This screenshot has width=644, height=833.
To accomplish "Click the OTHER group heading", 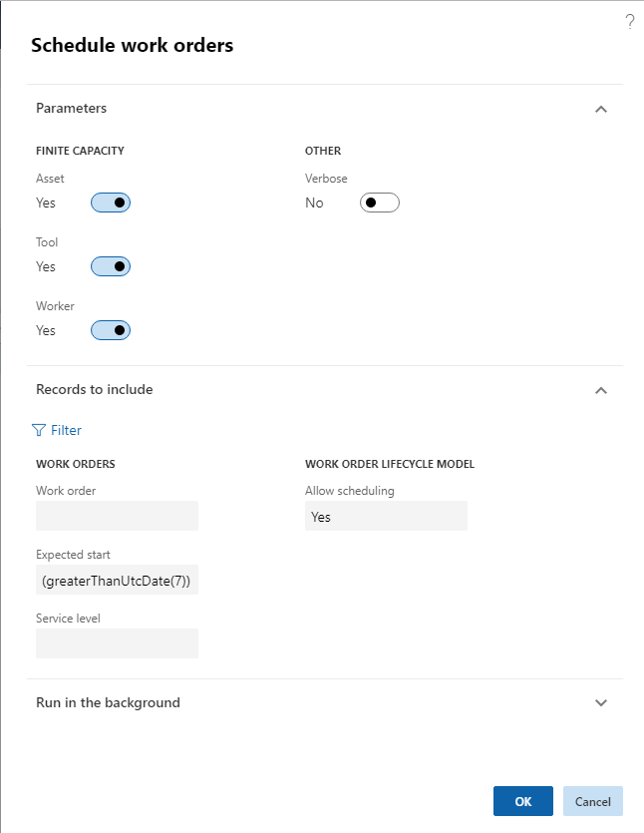I will click(323, 151).
